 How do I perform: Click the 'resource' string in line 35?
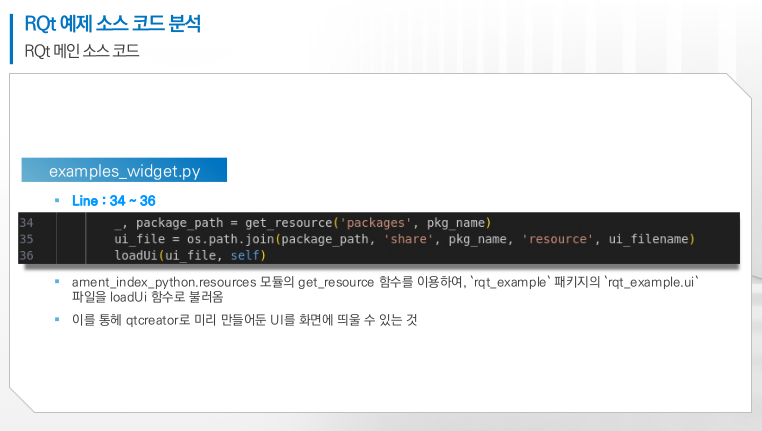tap(557, 239)
